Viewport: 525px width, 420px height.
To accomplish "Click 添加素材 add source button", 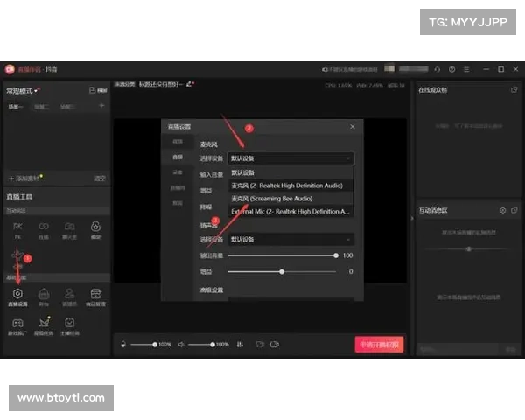I will coord(24,178).
